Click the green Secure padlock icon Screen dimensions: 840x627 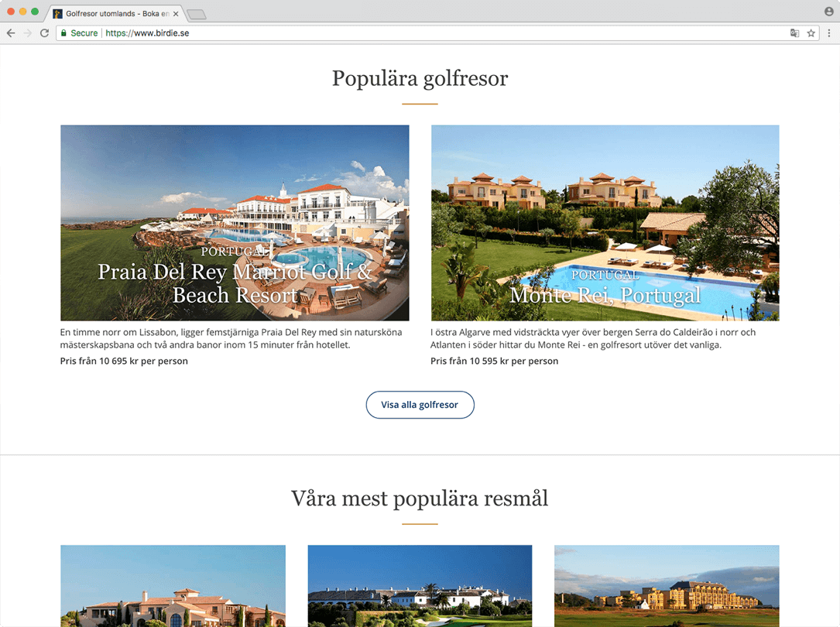point(63,33)
